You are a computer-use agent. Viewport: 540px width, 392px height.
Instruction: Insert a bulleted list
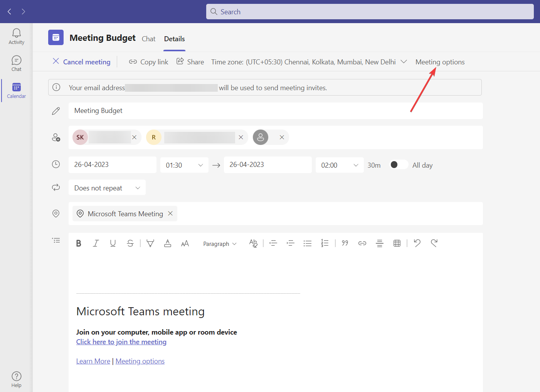[308, 243]
